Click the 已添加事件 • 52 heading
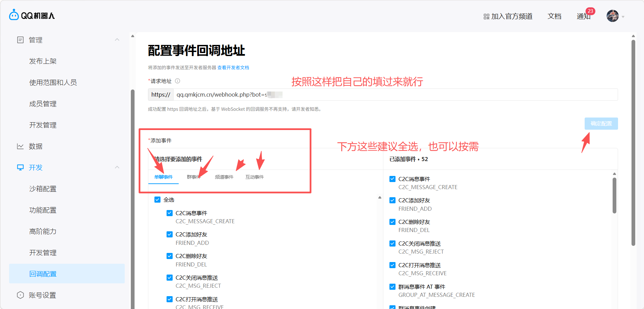The height and width of the screenshot is (309, 644). click(409, 159)
